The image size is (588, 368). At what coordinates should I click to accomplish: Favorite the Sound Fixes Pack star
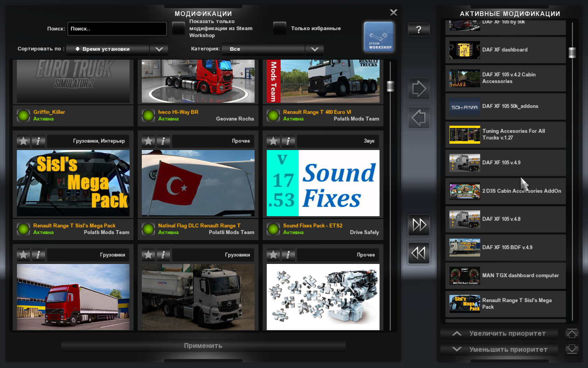point(273,141)
